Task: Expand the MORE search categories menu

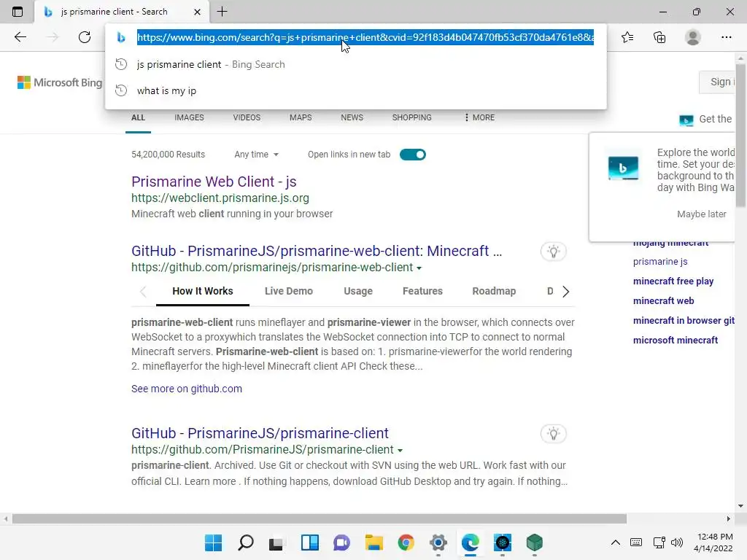Action: point(480,117)
